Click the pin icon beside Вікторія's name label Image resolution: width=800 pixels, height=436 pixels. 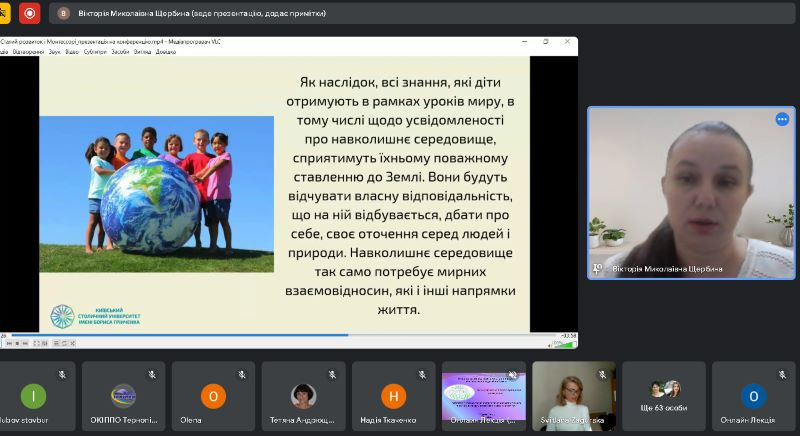[x=597, y=268]
